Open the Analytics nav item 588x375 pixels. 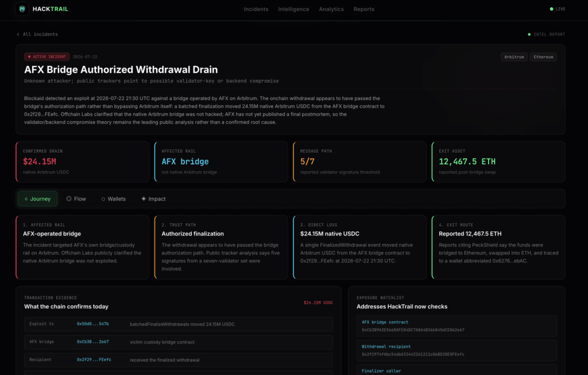331,9
